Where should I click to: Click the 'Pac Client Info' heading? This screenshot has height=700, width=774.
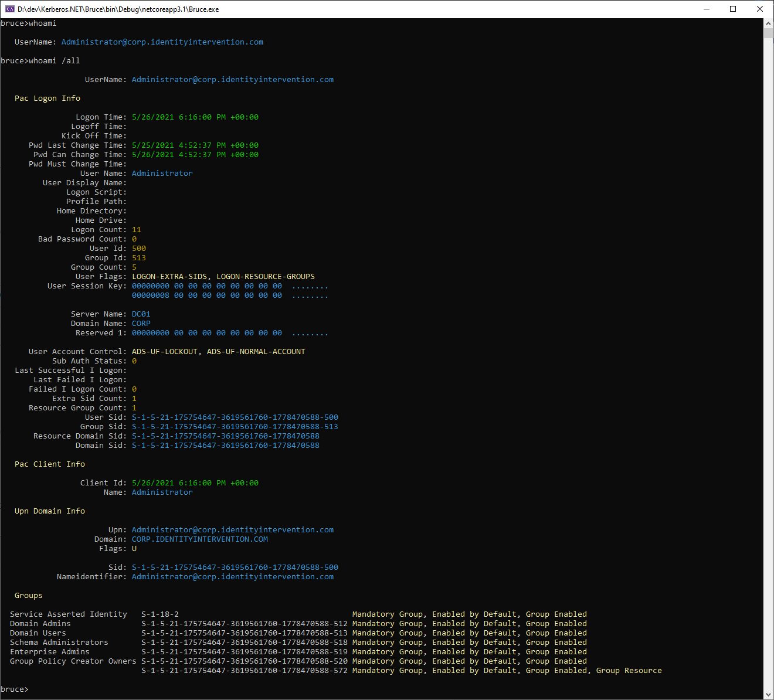50,464
